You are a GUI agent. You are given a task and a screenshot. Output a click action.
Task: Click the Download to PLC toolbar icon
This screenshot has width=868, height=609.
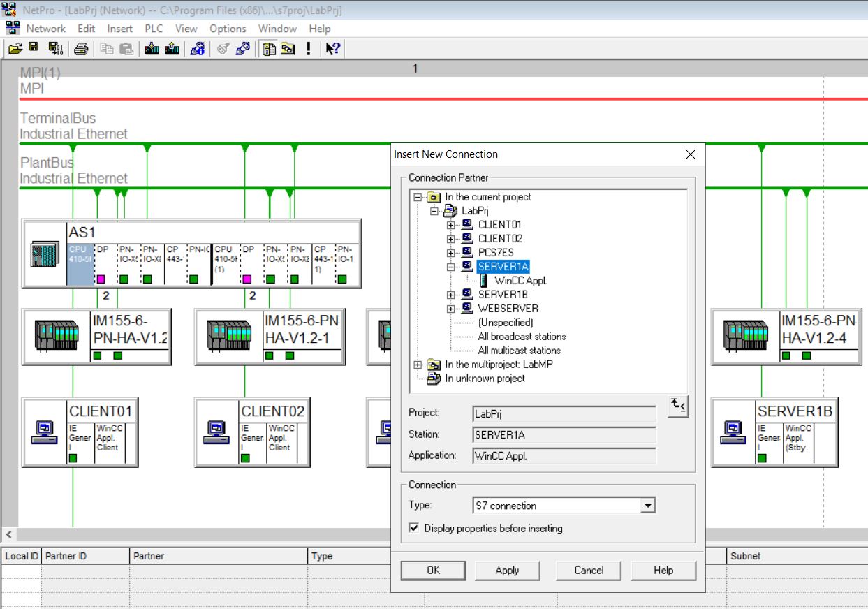(x=152, y=48)
